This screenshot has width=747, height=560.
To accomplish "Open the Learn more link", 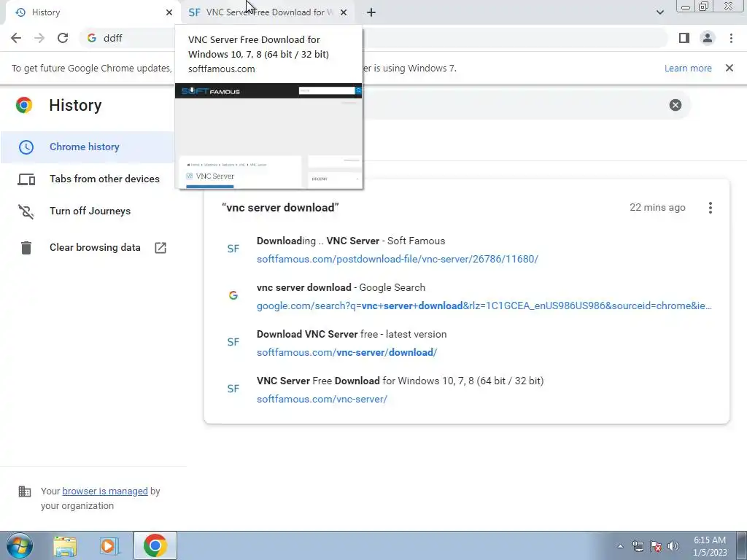I will (x=688, y=68).
